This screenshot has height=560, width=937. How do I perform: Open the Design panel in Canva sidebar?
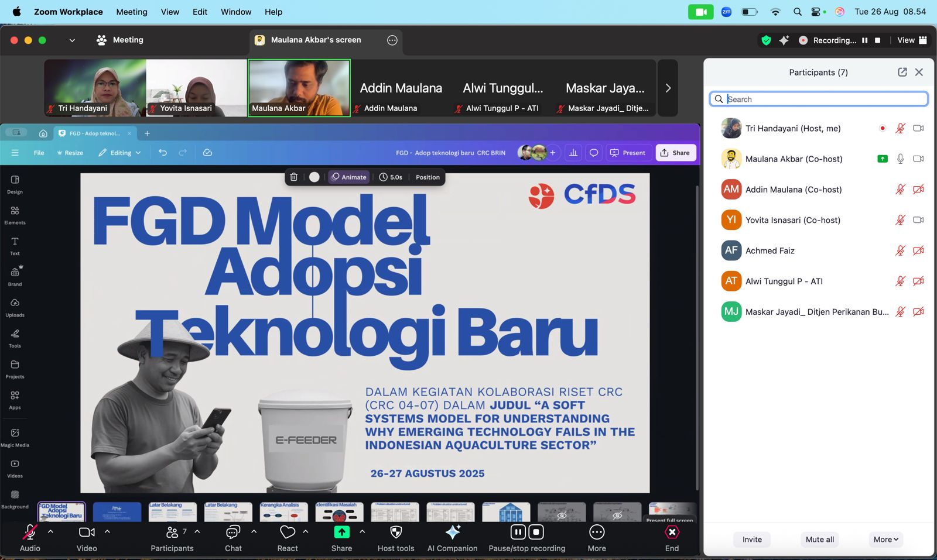tap(15, 184)
